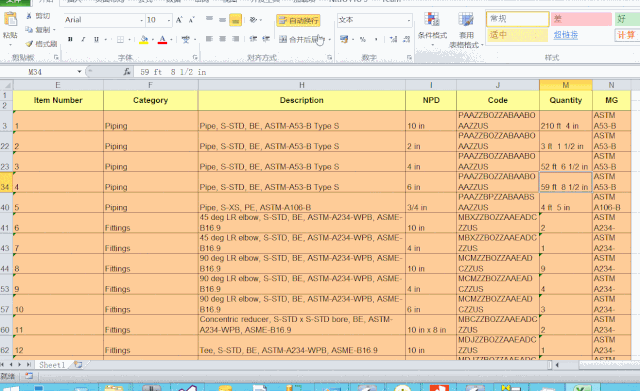The image size is (640, 391).
Task: Click the phonetic guide (雯) icon
Action: click(186, 40)
